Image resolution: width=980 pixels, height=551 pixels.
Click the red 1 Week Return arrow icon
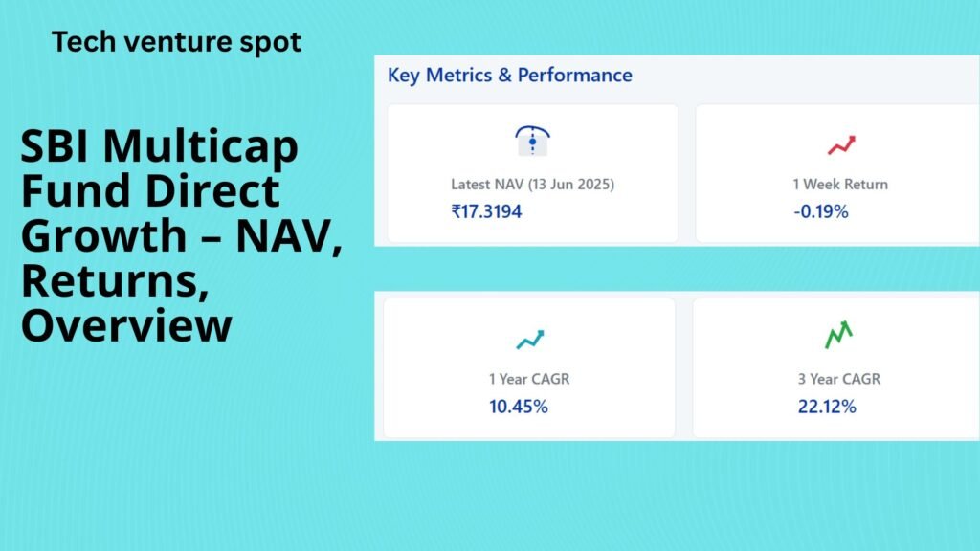(841, 145)
